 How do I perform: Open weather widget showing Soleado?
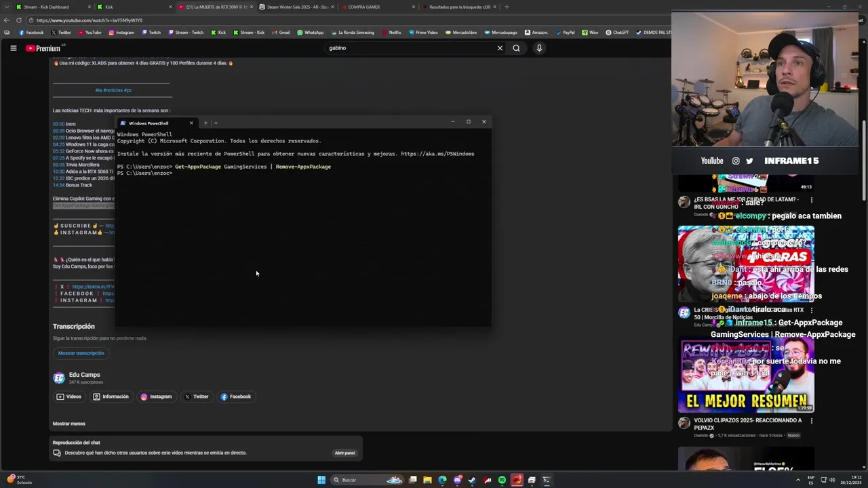point(19,480)
